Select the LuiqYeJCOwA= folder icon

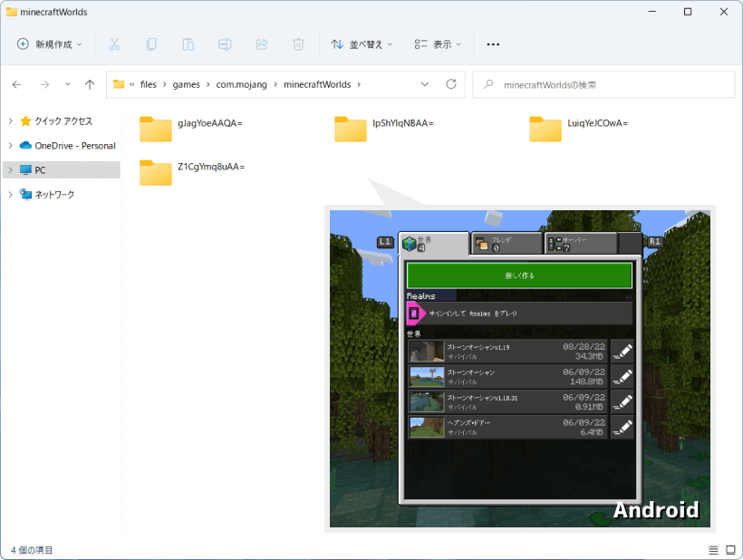pyautogui.click(x=545, y=129)
